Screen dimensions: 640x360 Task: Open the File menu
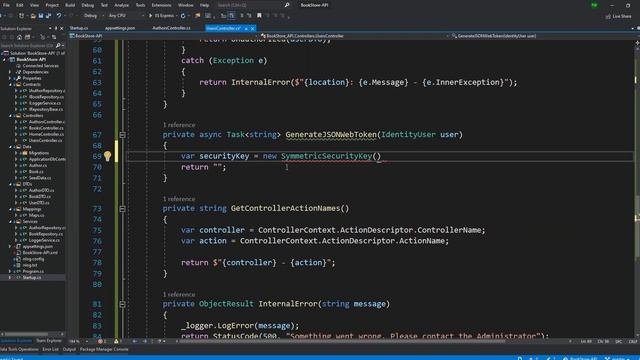click(6, 5)
